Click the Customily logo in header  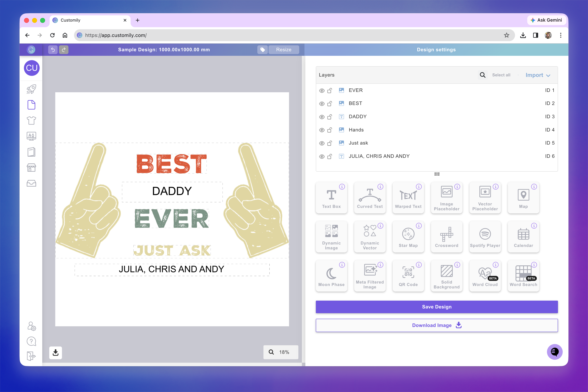pyautogui.click(x=31, y=50)
